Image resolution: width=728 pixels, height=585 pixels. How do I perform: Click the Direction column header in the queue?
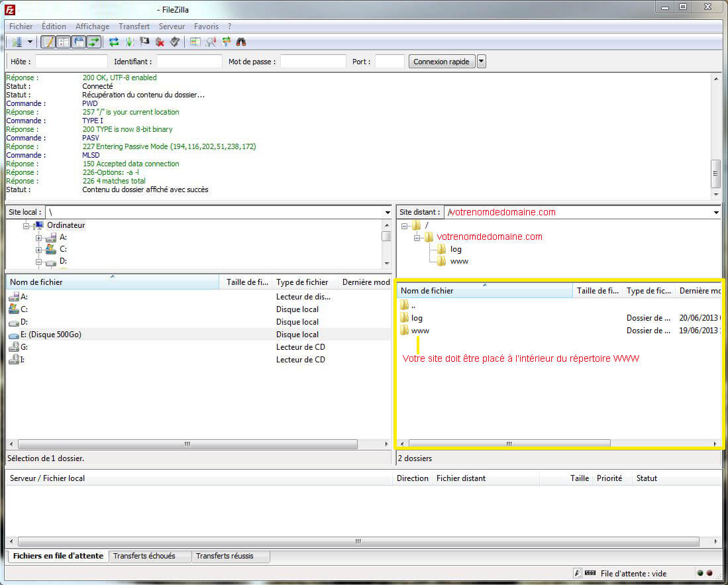click(412, 478)
